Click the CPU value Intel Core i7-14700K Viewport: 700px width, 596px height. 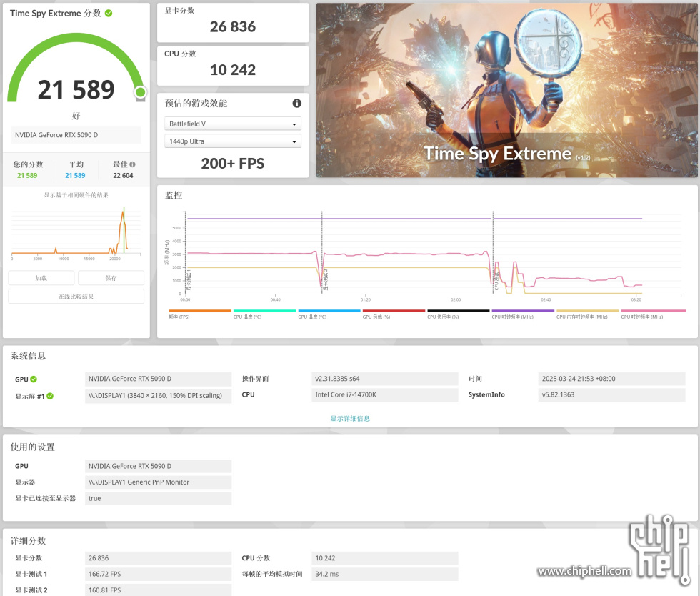(384, 395)
